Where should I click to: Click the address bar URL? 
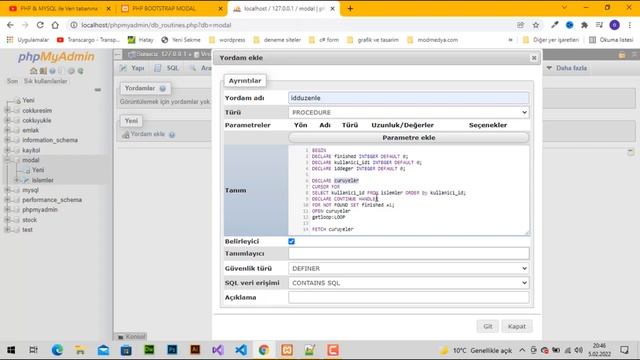pos(156,25)
